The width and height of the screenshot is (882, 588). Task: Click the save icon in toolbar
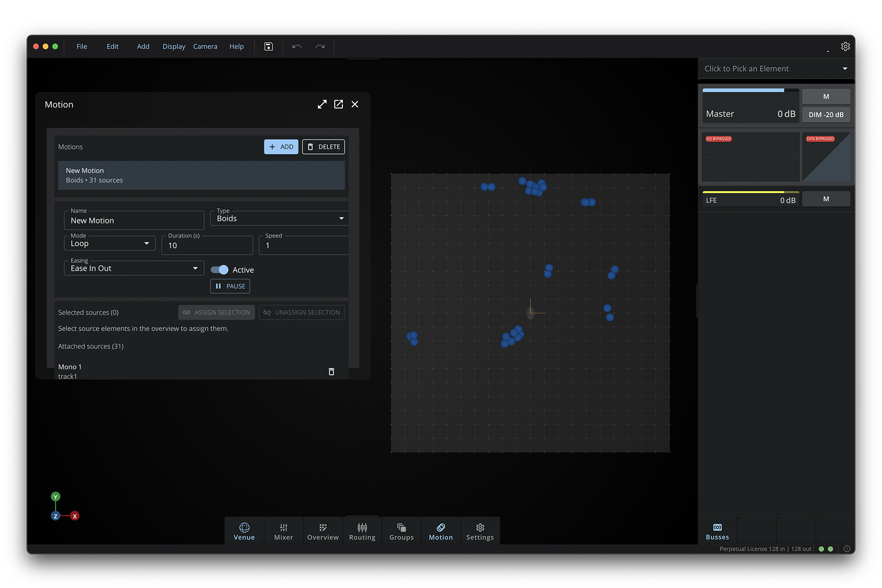click(x=269, y=47)
